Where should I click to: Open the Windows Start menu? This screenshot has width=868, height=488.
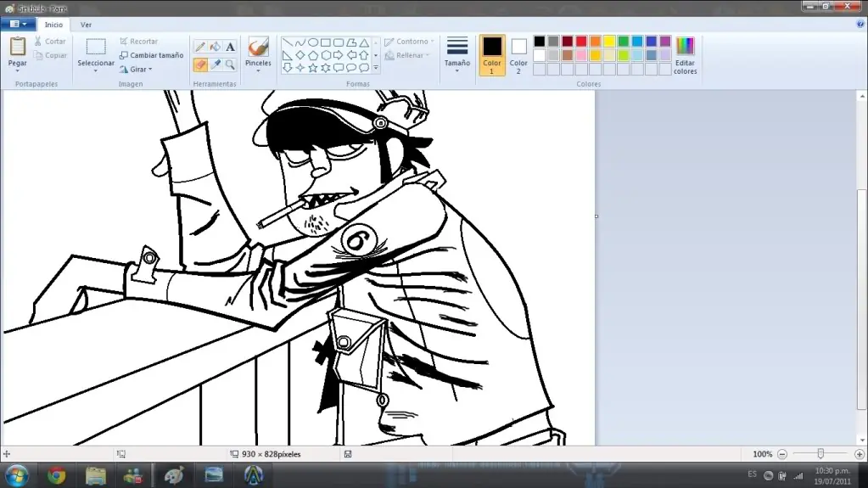tap(17, 475)
